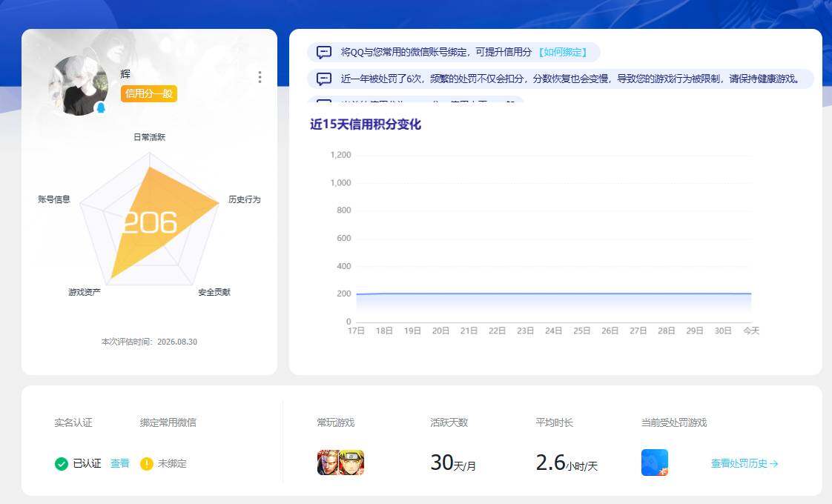
Task: Click the 日常活跃 radar label
Action: (149, 137)
